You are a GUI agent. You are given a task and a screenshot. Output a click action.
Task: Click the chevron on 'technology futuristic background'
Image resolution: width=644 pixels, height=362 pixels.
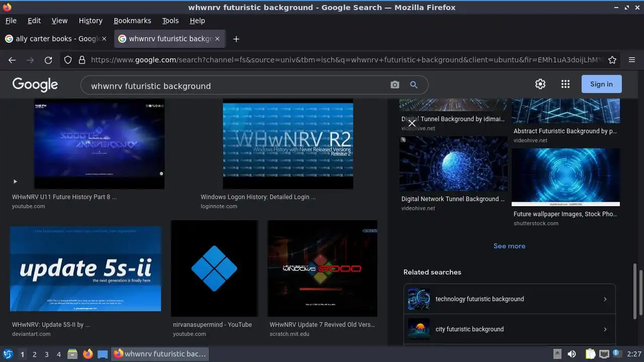click(605, 299)
